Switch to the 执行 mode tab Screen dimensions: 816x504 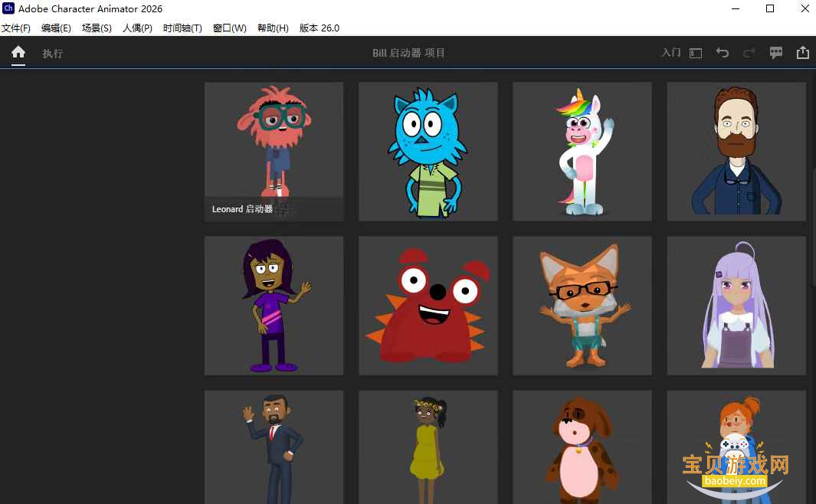point(53,53)
